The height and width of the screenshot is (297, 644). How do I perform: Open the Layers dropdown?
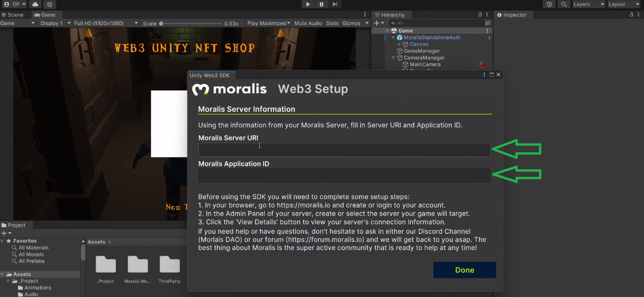pos(589,4)
